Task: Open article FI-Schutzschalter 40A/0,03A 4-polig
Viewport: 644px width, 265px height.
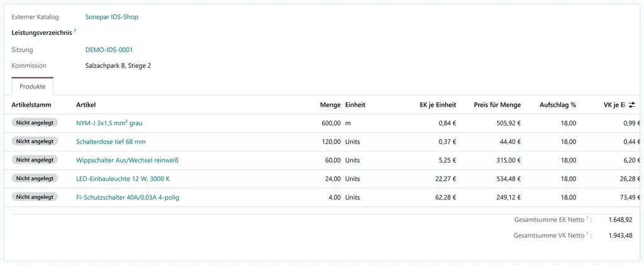Action: [x=128, y=197]
